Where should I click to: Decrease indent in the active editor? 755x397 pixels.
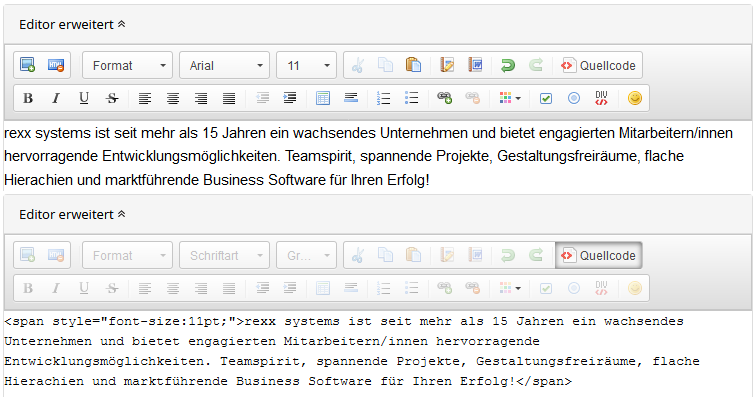click(262, 98)
